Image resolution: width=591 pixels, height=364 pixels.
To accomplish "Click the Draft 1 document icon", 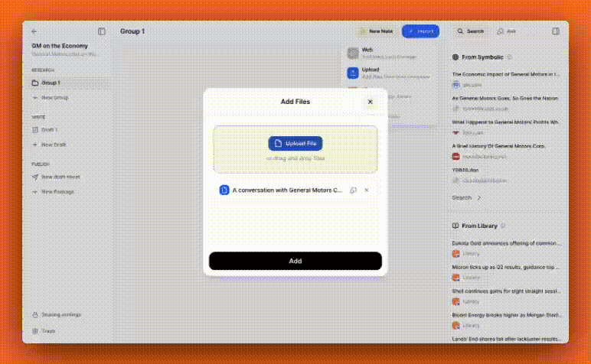I will (35, 130).
